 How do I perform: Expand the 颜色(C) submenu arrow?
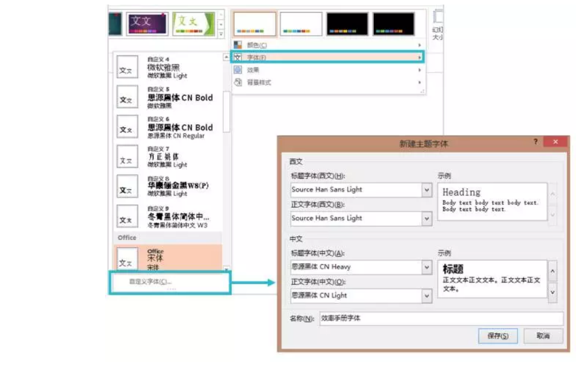419,45
